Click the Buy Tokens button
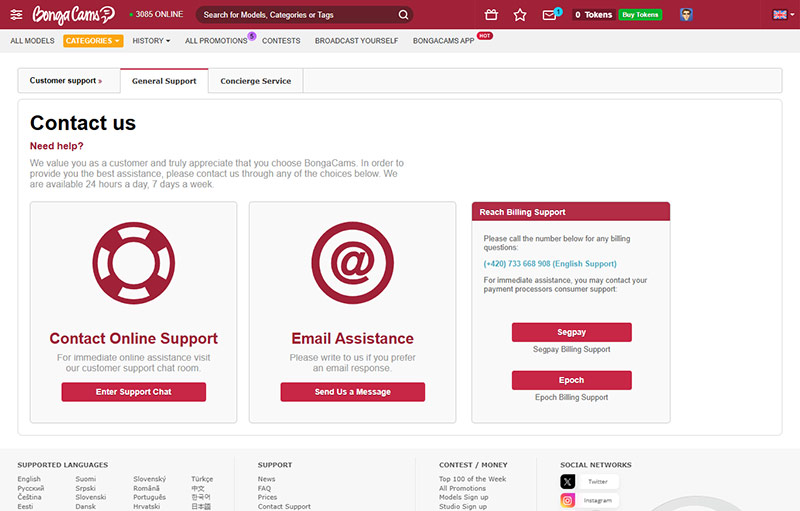The image size is (800, 511). [640, 15]
